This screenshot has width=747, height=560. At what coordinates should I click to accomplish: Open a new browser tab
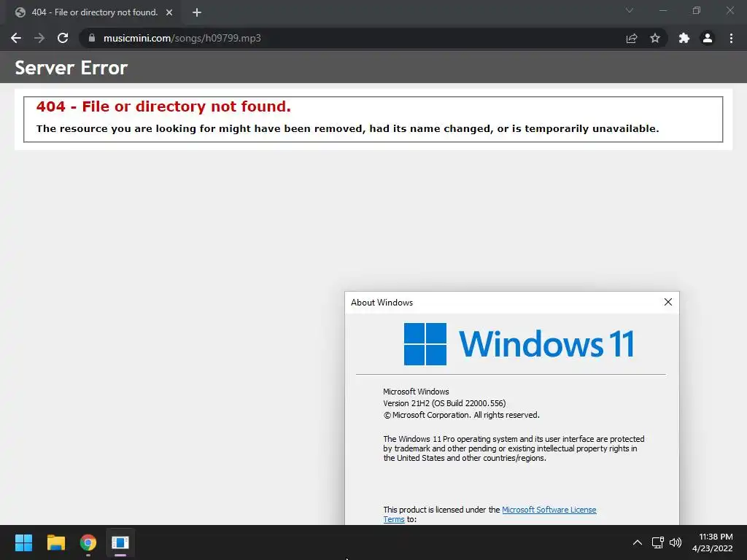[x=197, y=12]
